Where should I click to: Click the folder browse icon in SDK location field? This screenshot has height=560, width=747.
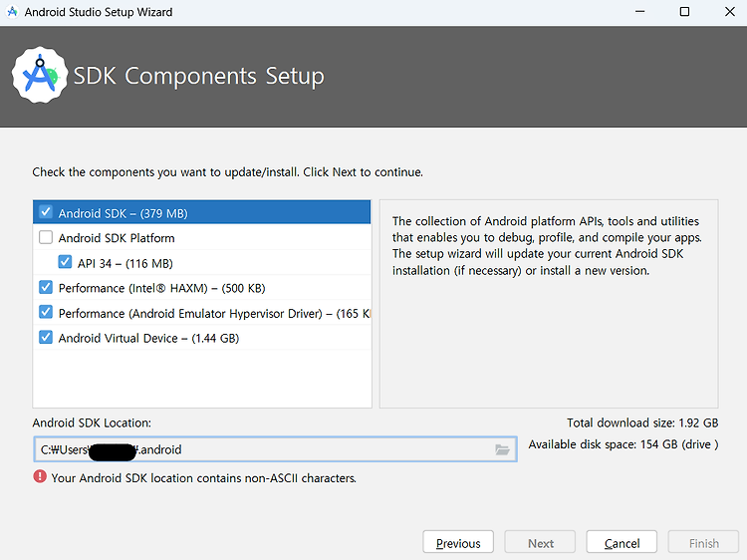tap(502, 449)
